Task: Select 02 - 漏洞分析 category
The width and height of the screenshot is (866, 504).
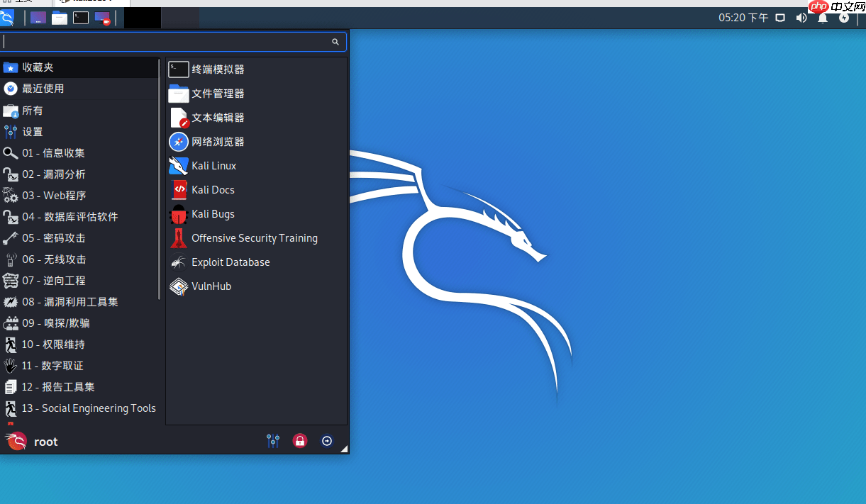Action: pyautogui.click(x=79, y=174)
